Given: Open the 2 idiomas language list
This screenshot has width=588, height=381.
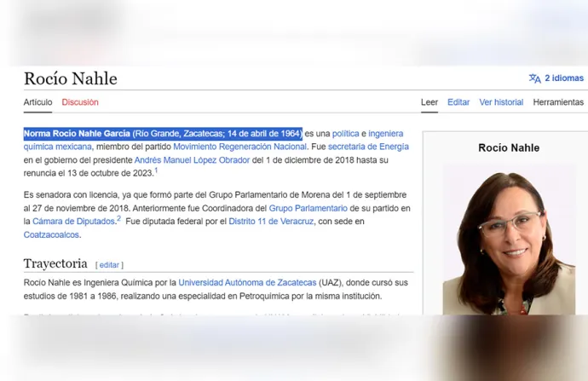Looking at the screenshot, I should click(564, 78).
